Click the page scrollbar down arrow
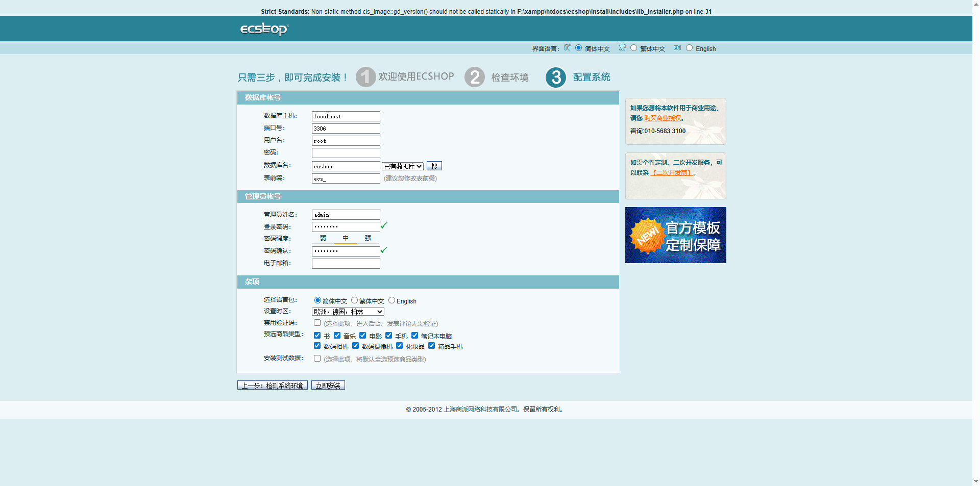Image resolution: width=980 pixels, height=486 pixels. point(976,481)
